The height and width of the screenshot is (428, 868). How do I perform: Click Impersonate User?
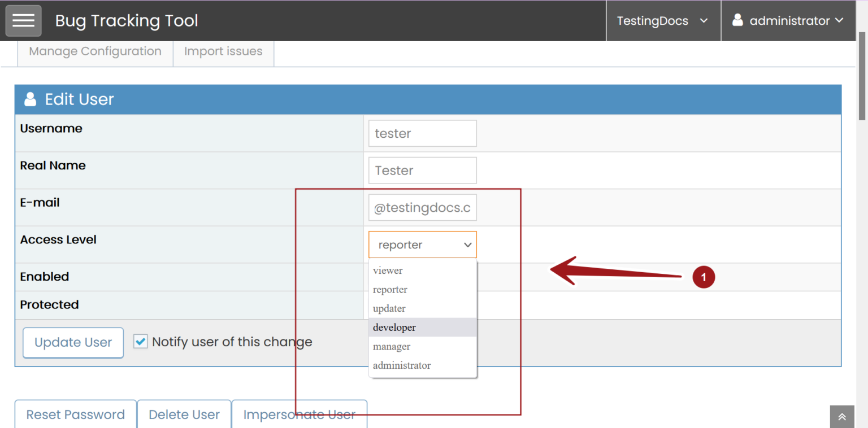coord(299,414)
